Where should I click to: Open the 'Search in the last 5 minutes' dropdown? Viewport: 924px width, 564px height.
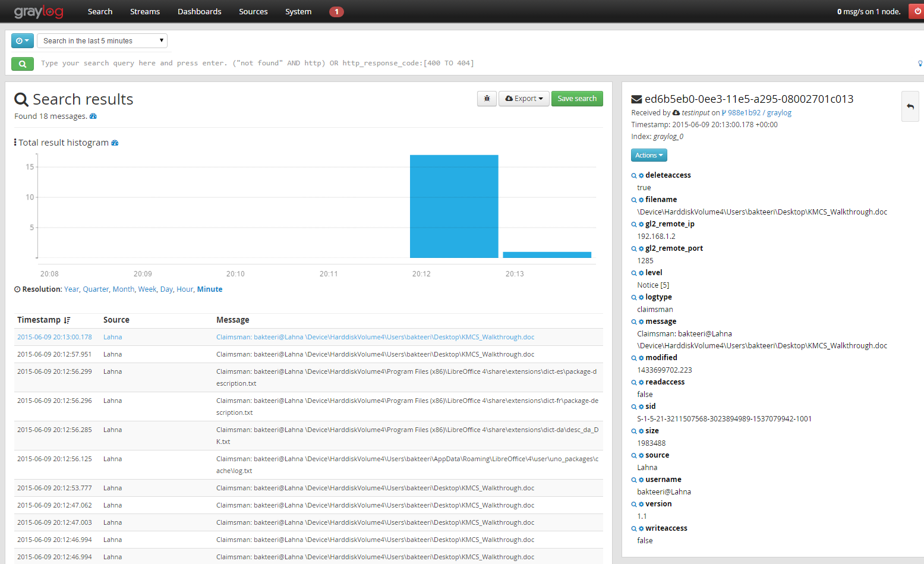point(102,40)
